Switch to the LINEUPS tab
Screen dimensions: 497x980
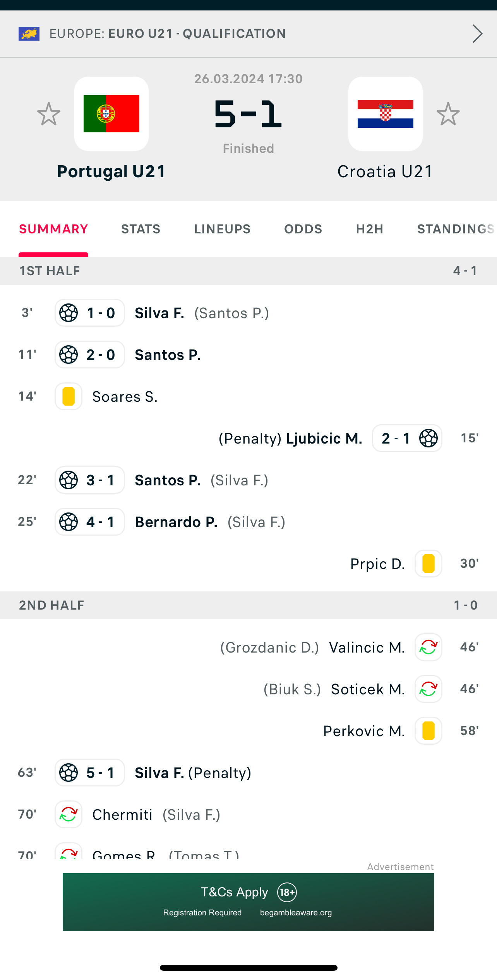223,229
